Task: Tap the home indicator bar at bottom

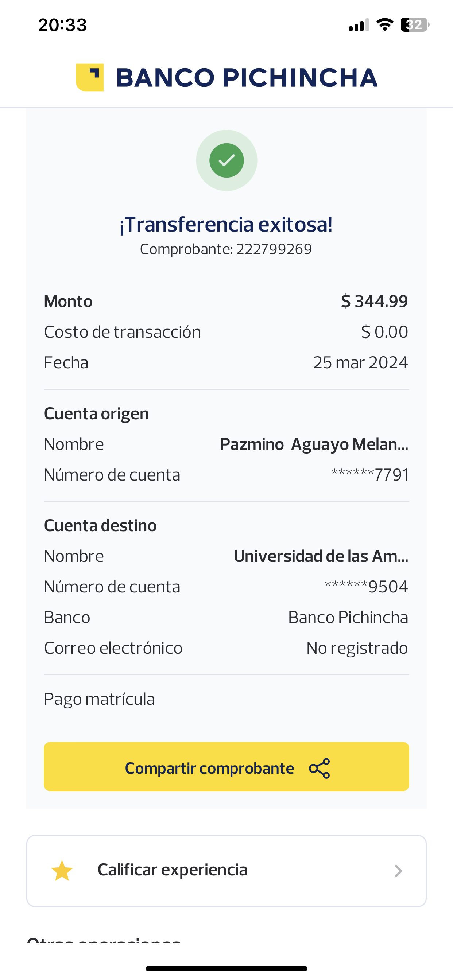Action: coord(226,968)
